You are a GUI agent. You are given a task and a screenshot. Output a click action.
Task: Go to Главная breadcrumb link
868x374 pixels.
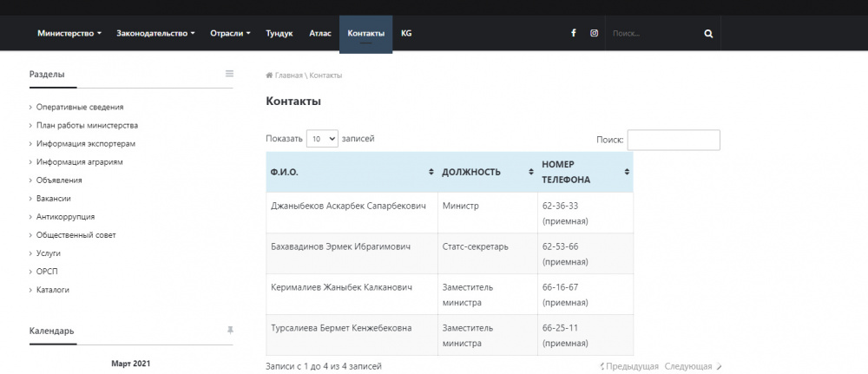[x=289, y=75]
